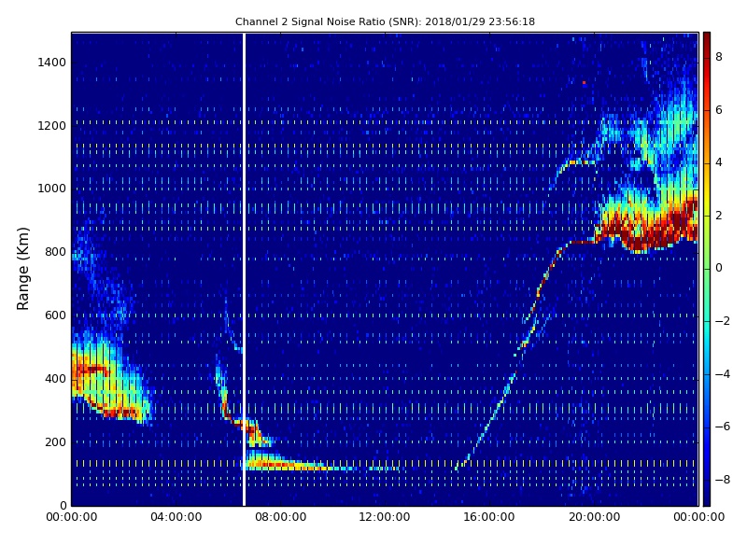Click the 12:00:00 time axis label
Viewport: 747px width, 560px height.
coord(385,517)
